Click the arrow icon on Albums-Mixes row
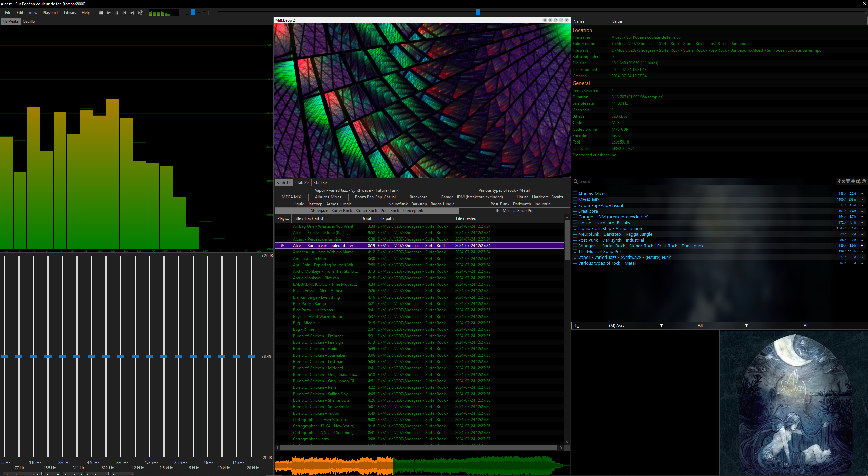868x476 pixels. [862, 194]
